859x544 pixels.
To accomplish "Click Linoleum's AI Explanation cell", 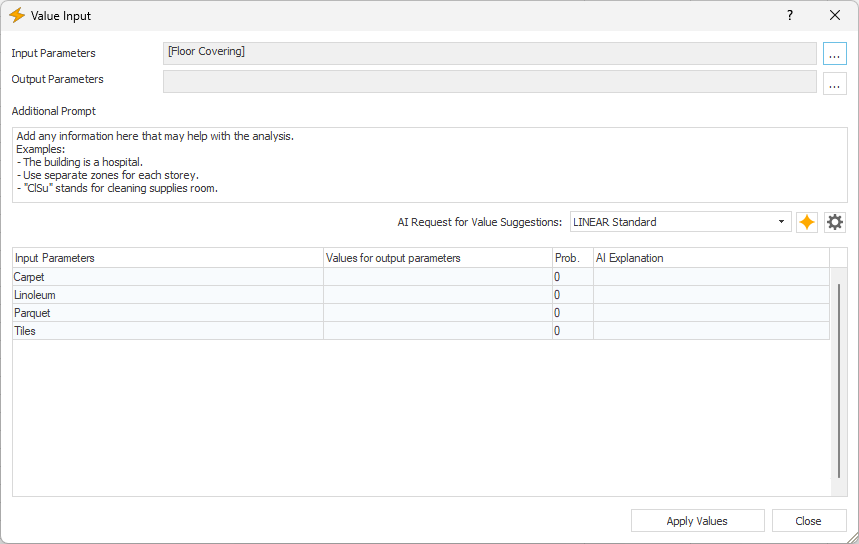I will tap(711, 295).
